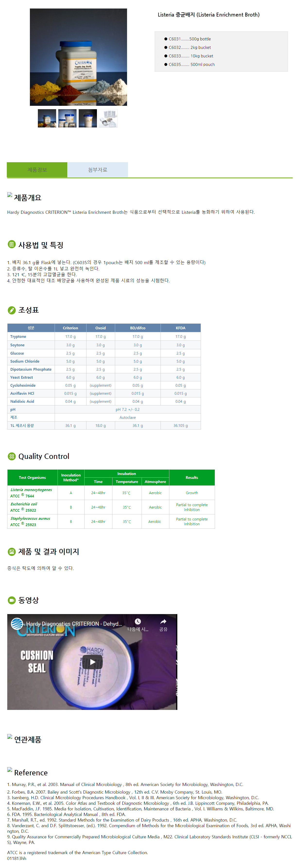Switch to the 첨부자료 tab
The width and height of the screenshot is (300, 868).
(x=98, y=170)
